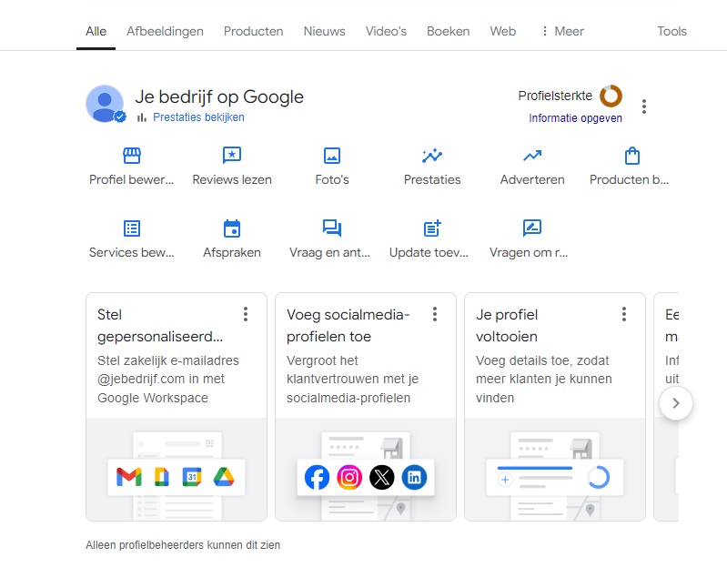Click the Voeg details toe description
The height and width of the screenshot is (588, 727).
click(x=543, y=380)
